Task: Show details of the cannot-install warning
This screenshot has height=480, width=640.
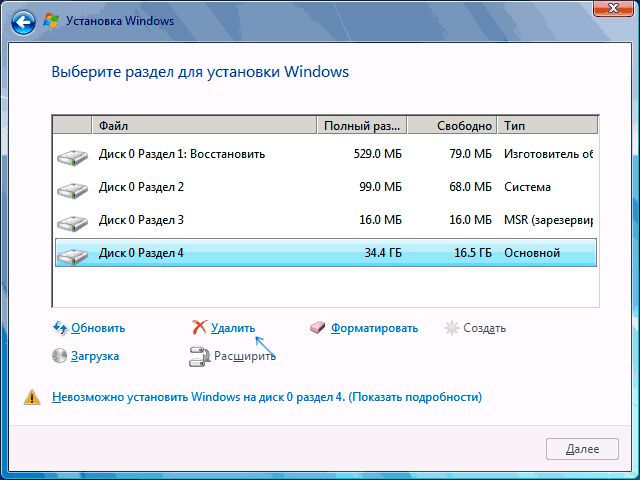Action: pos(267,397)
